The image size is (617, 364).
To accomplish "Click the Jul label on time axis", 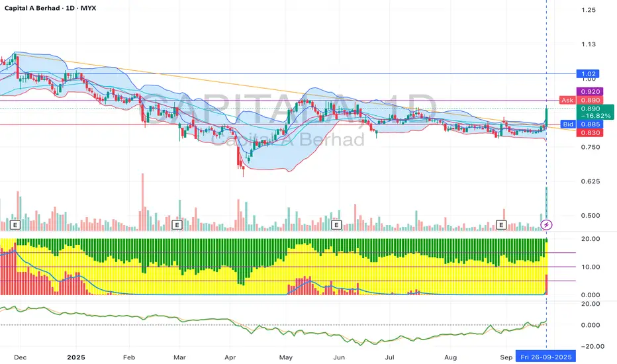I will coord(389,357).
